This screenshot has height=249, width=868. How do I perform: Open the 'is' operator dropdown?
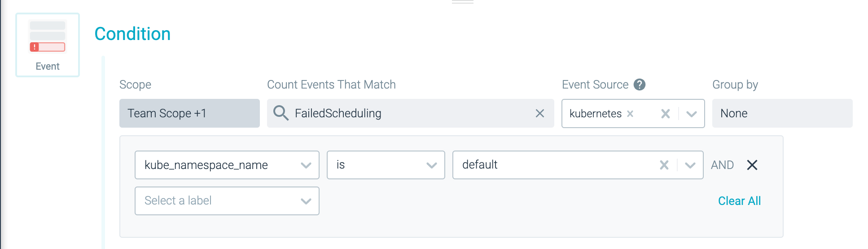pos(386,165)
